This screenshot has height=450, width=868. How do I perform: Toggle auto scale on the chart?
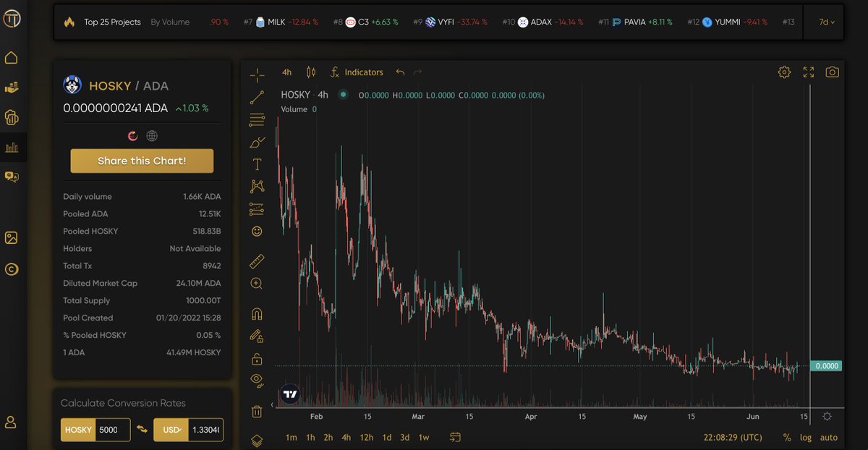(829, 437)
